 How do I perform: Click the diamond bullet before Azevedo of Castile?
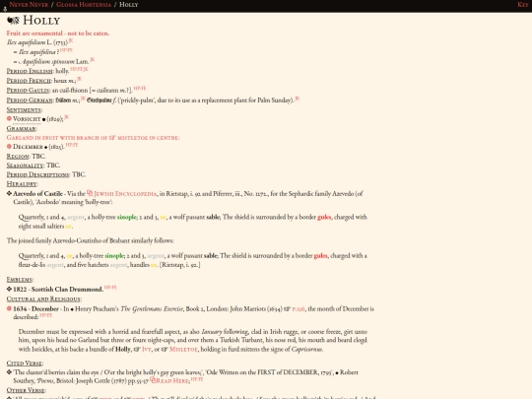click(9, 194)
